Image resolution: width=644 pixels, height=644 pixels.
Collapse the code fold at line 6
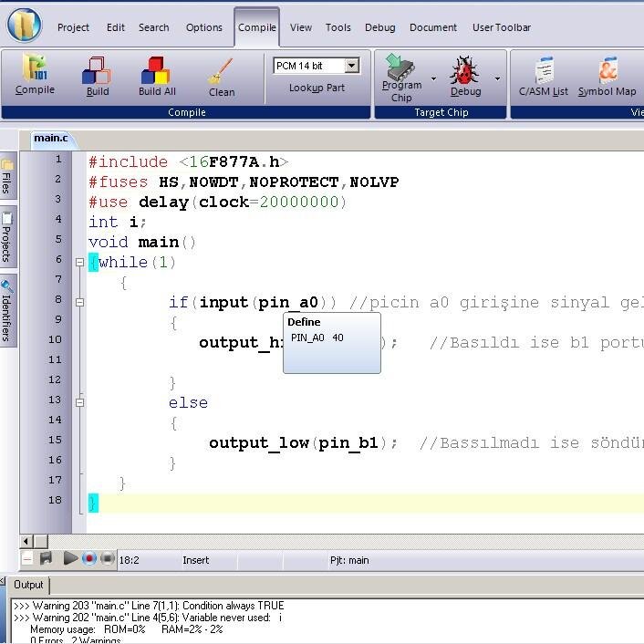point(80,262)
